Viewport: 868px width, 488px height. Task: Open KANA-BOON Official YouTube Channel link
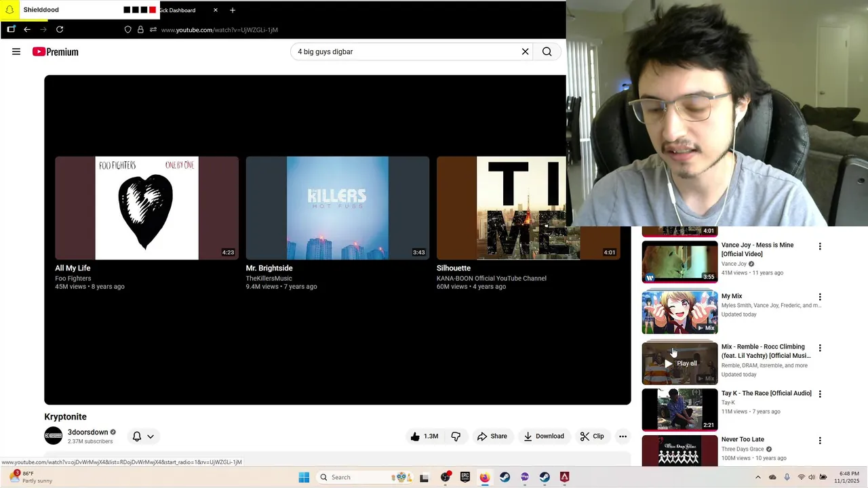492,279
